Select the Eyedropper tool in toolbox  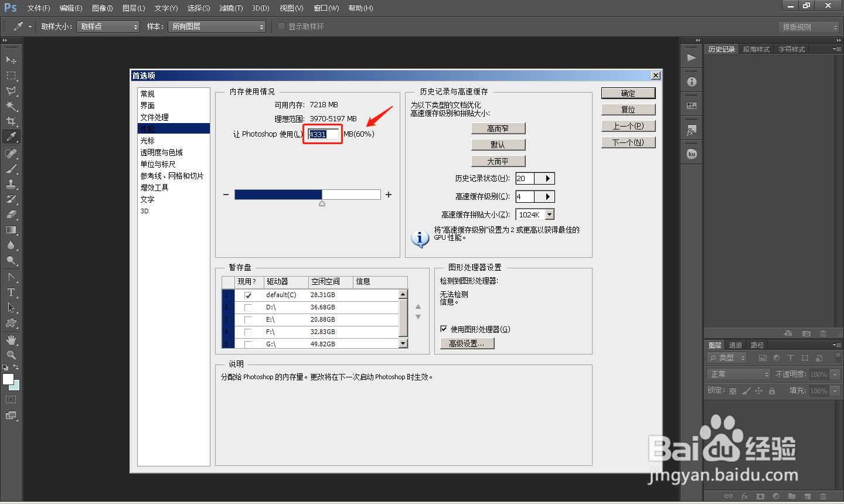pos(11,137)
